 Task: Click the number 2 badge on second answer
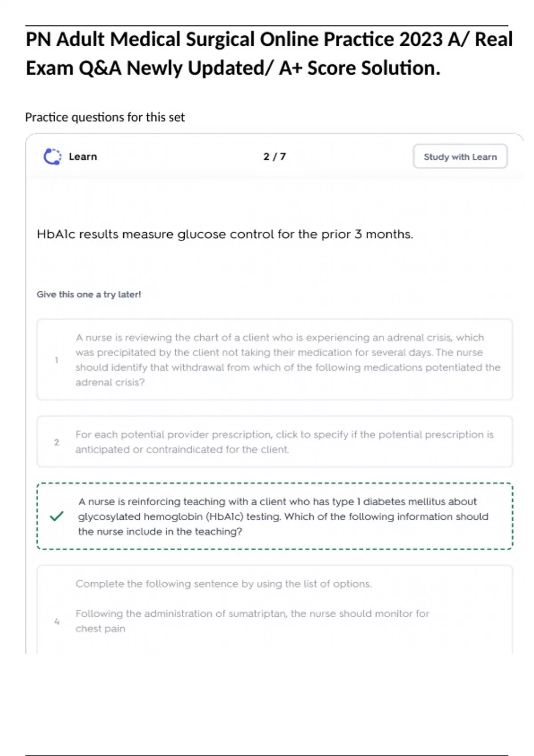57,442
